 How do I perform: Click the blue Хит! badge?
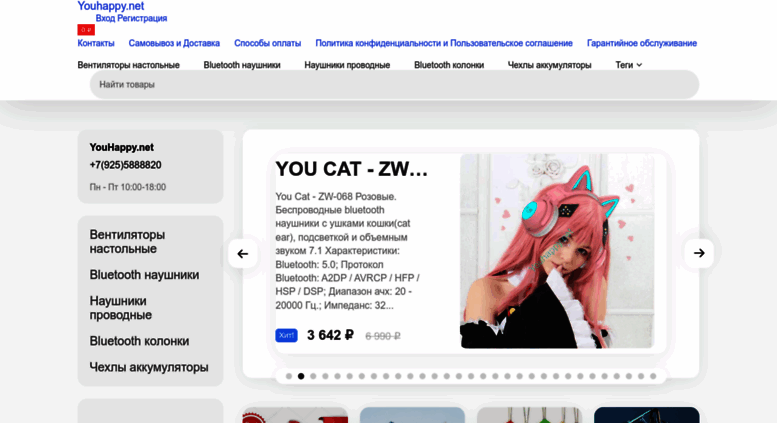[x=286, y=335]
